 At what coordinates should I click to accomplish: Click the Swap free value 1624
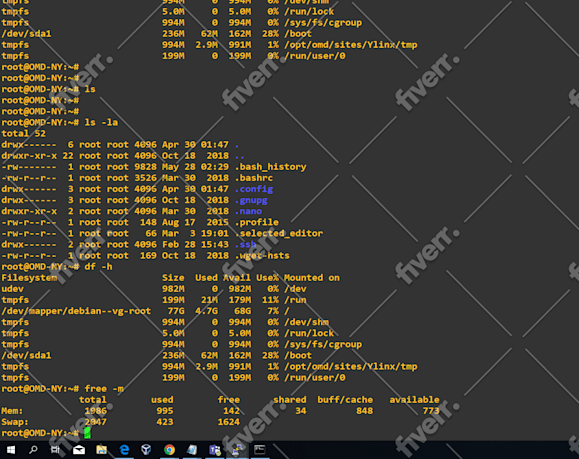point(229,422)
